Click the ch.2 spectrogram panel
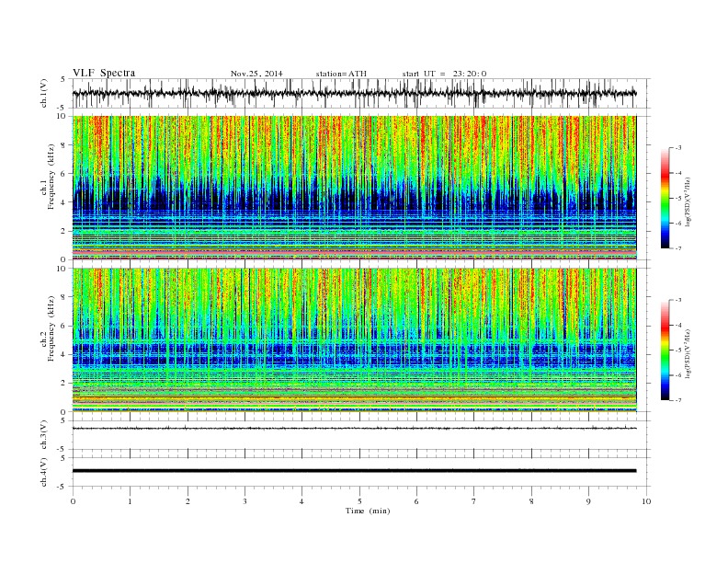This screenshot has width=728, height=563. [354, 340]
